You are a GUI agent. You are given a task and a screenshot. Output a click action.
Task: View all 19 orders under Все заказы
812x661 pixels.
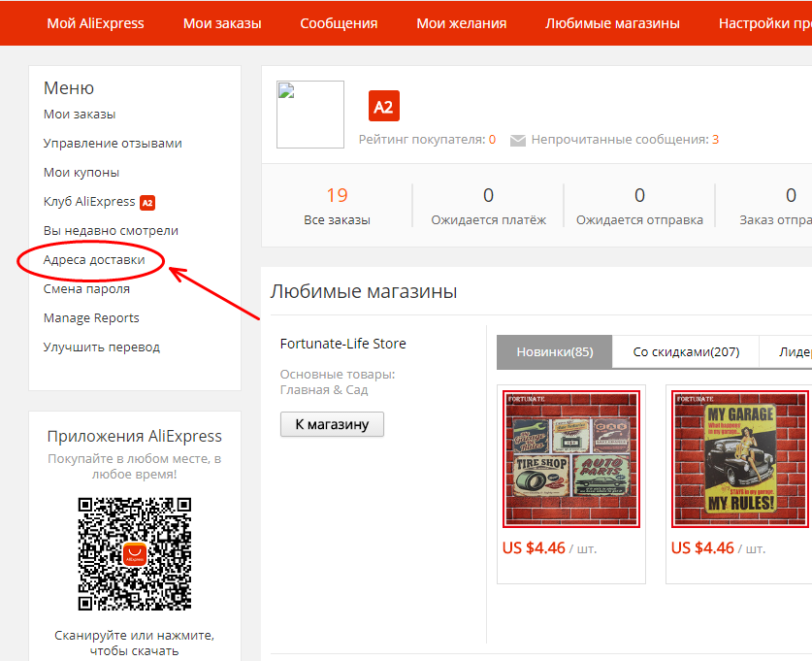(338, 206)
